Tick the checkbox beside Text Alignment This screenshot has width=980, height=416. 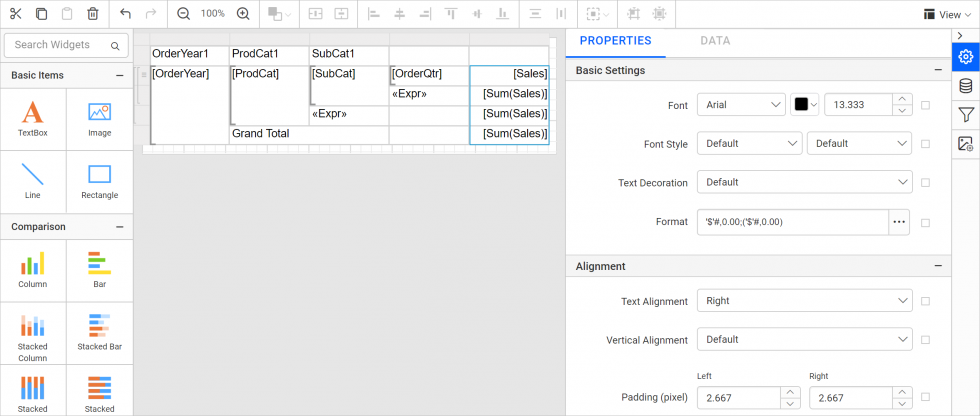(x=926, y=301)
